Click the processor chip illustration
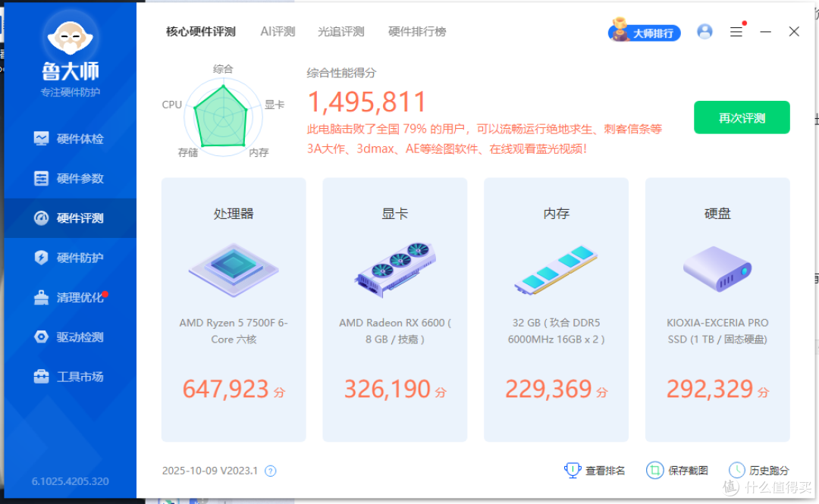 [234, 270]
